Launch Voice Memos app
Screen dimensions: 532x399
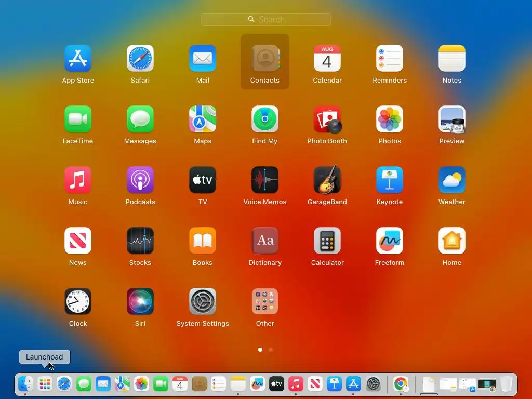[265, 180]
